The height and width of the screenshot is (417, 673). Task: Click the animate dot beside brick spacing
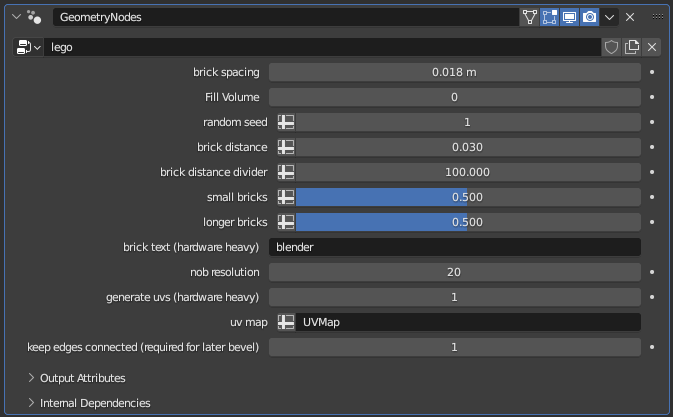[x=652, y=72]
